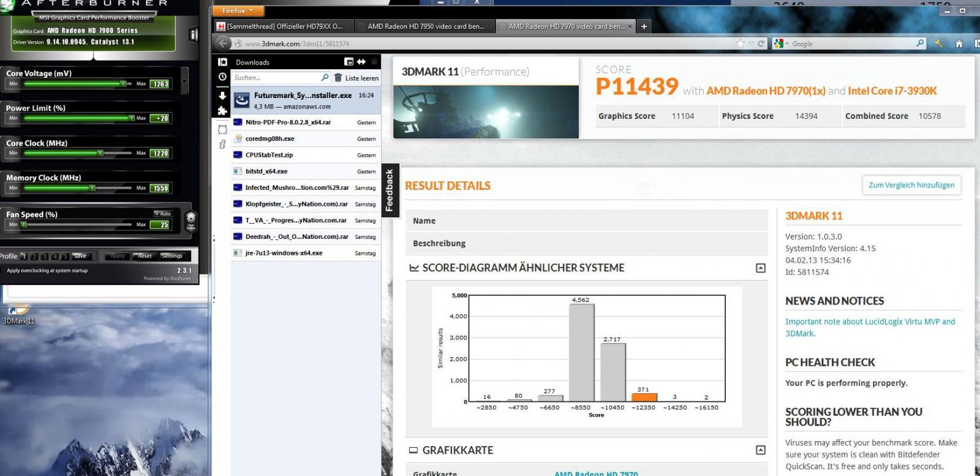This screenshot has height=476, width=980.
Task: Collapse the Grafikkarte section
Action: [x=761, y=450]
